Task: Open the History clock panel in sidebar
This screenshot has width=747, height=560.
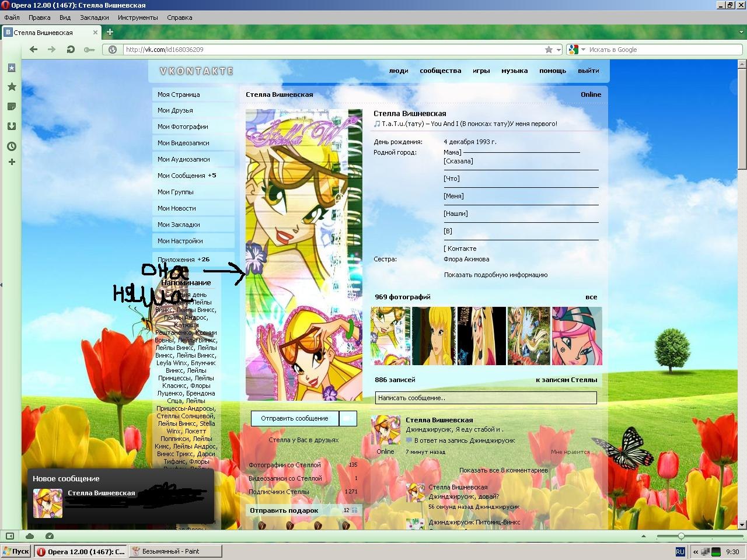Action: (x=11, y=146)
